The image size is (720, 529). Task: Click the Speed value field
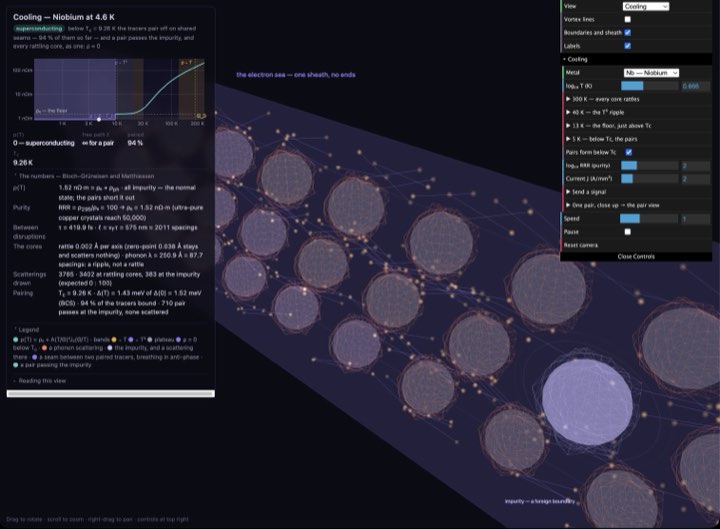click(x=695, y=219)
